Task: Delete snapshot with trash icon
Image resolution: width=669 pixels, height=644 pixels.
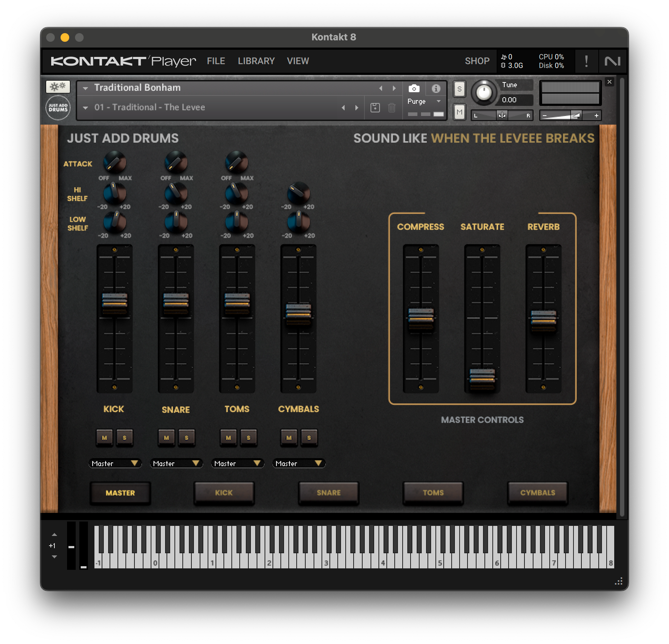Action: (x=392, y=107)
